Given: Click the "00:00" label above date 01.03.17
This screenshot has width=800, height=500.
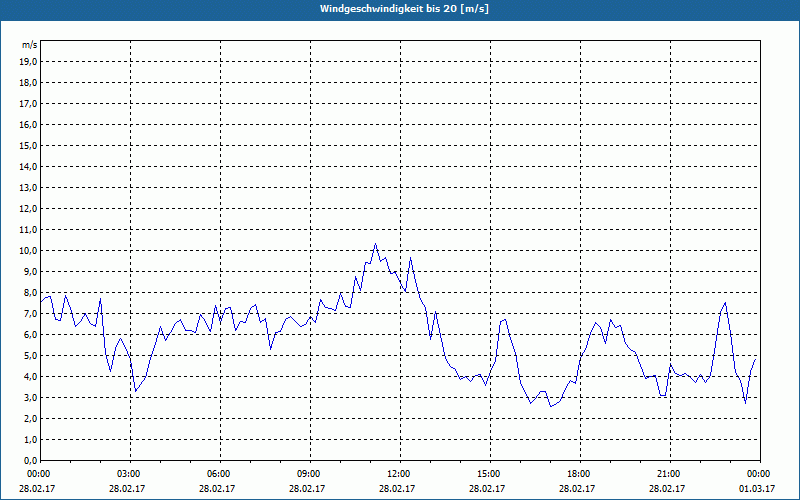Looking at the screenshot, I should [760, 474].
